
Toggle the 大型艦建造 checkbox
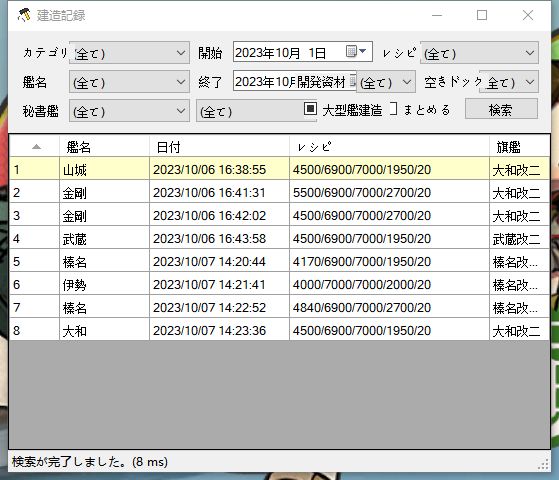(310, 108)
